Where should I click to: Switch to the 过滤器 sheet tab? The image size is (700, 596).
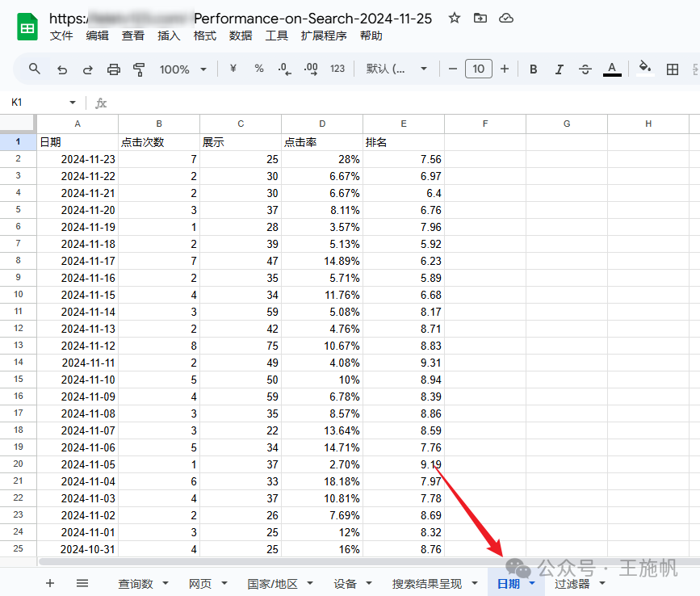pyautogui.click(x=572, y=584)
